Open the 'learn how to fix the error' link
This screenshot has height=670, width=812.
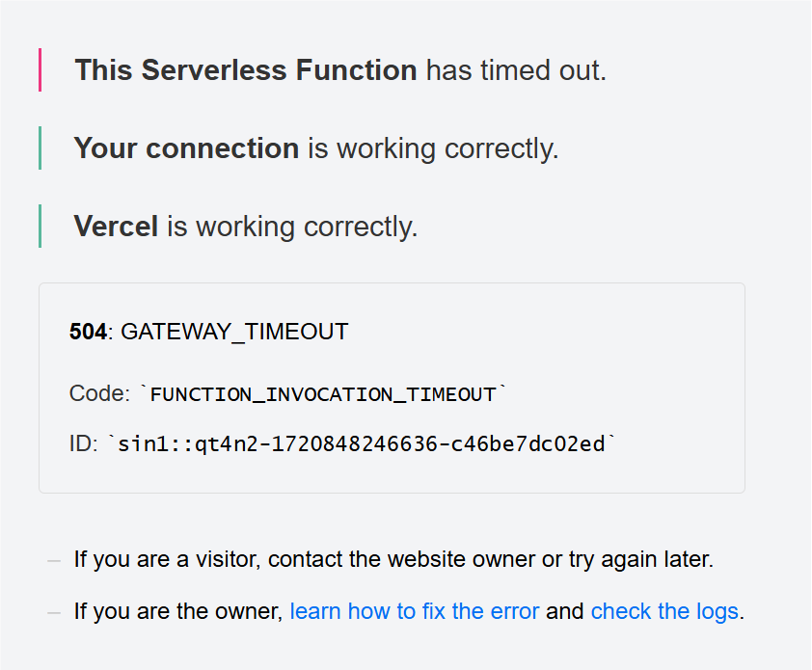pyautogui.click(x=415, y=611)
